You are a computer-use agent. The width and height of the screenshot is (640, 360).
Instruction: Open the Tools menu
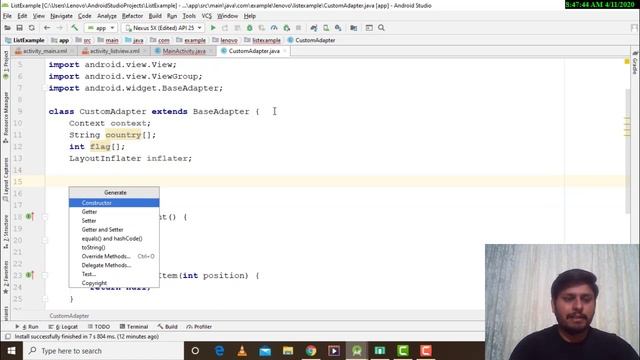click(x=189, y=16)
